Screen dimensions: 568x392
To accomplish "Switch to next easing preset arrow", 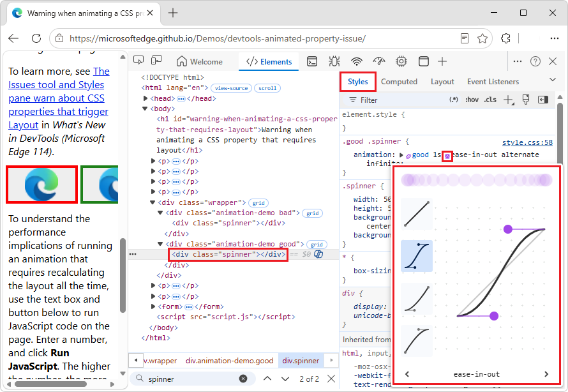I will coord(546,374).
